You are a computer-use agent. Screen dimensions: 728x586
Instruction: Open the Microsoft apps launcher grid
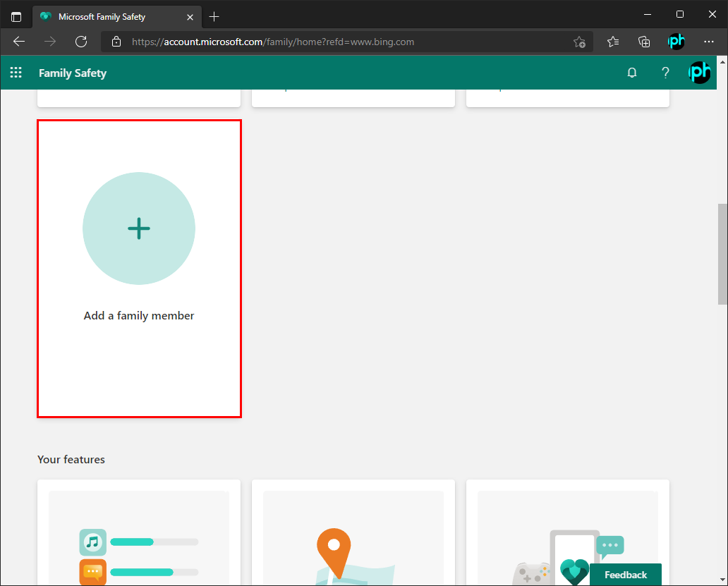[x=16, y=73]
